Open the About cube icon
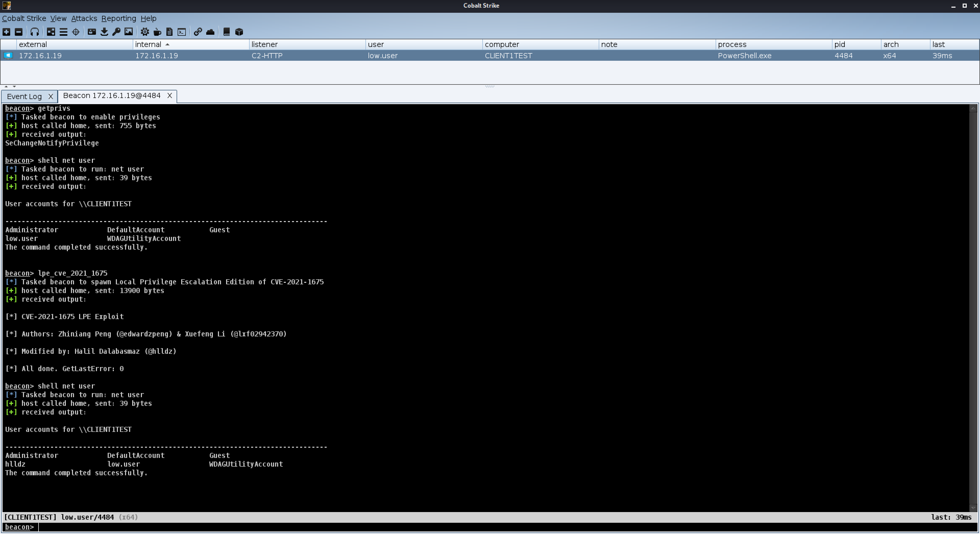The height and width of the screenshot is (534, 980). (239, 32)
